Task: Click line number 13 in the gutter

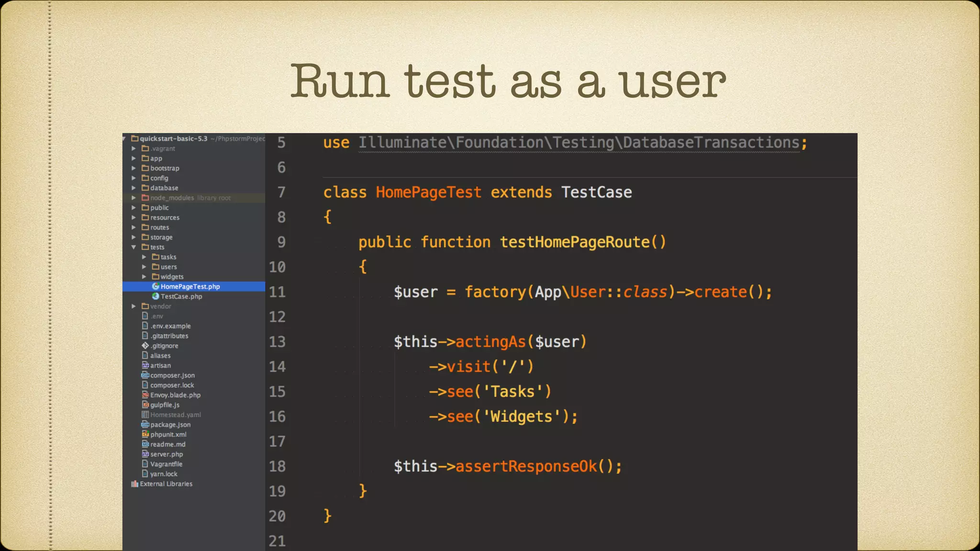Action: tap(277, 342)
